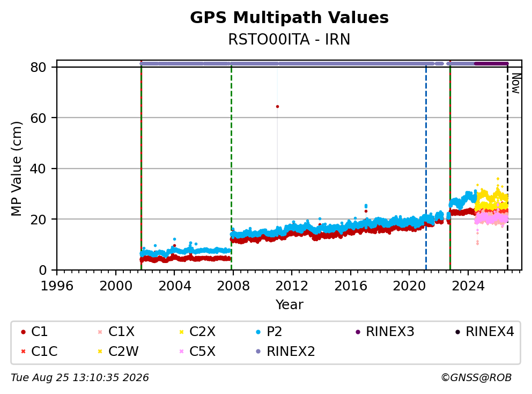This screenshot has height=394, width=532.
Task: Click the 2016 x-axis tick label
Action: click(x=351, y=286)
